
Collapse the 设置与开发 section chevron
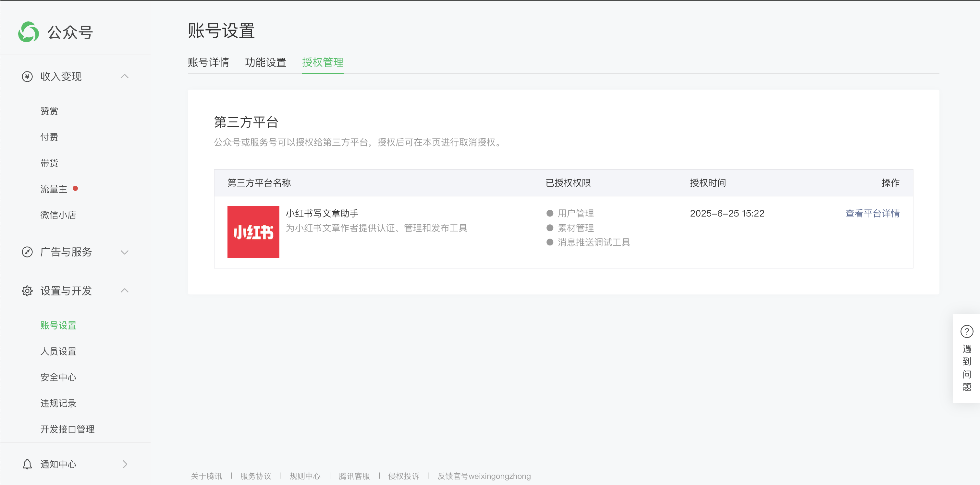coord(124,291)
